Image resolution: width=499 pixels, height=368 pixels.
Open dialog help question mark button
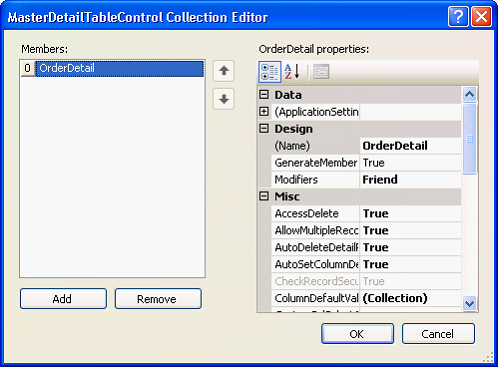(x=458, y=16)
